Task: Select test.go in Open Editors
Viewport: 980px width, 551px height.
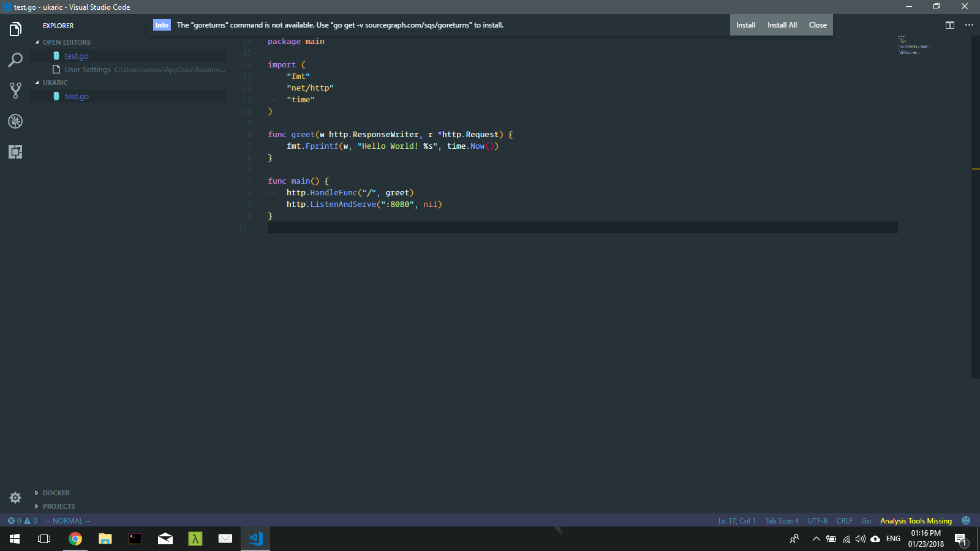Action: click(76, 56)
